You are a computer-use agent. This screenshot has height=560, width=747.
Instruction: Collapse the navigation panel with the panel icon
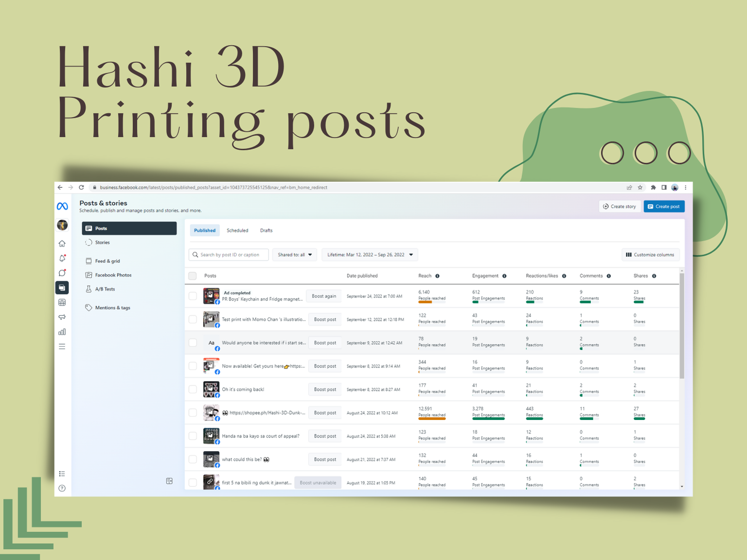(169, 481)
